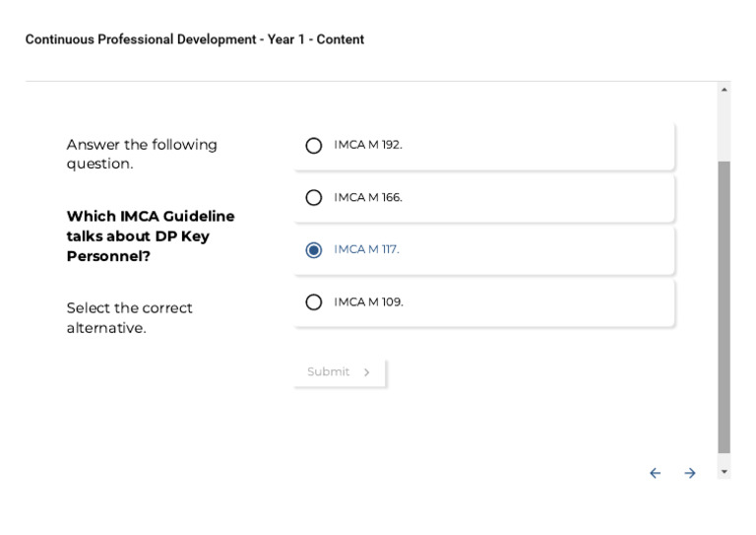
Task: Select the IMCA M 192 radio circle
Action: 314,146
